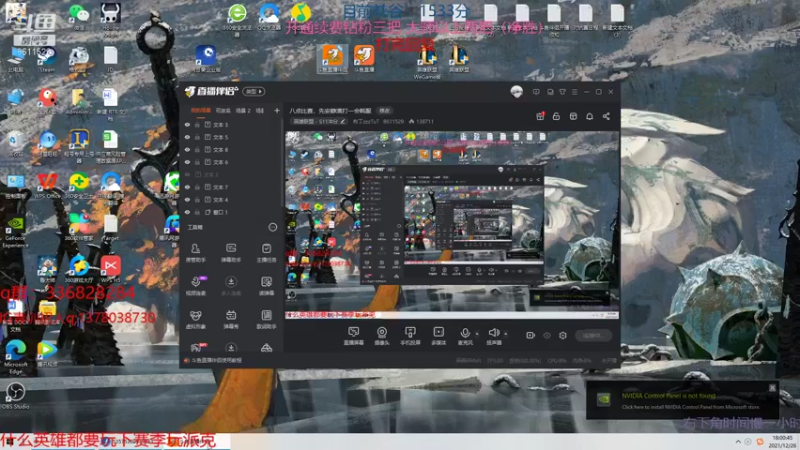Open the 主播任务 streamer tasks tool
800x450 pixels.
tap(266, 253)
